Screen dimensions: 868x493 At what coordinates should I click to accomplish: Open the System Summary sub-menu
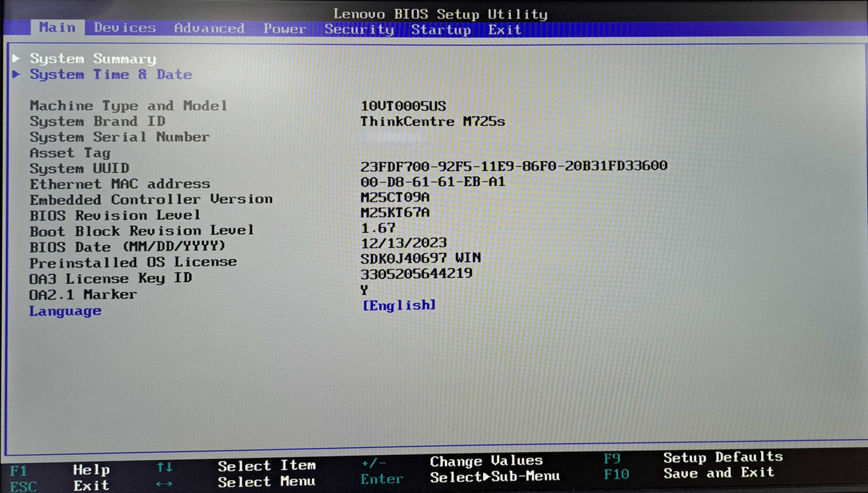tap(92, 59)
